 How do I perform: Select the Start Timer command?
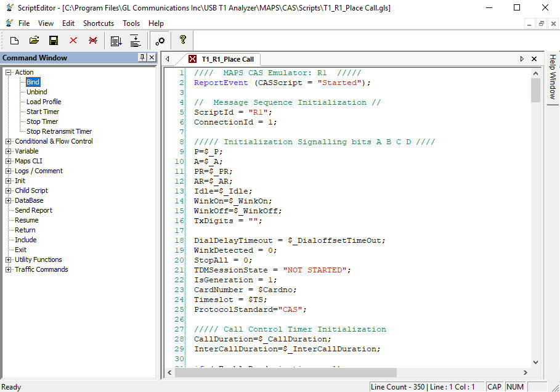[43, 112]
